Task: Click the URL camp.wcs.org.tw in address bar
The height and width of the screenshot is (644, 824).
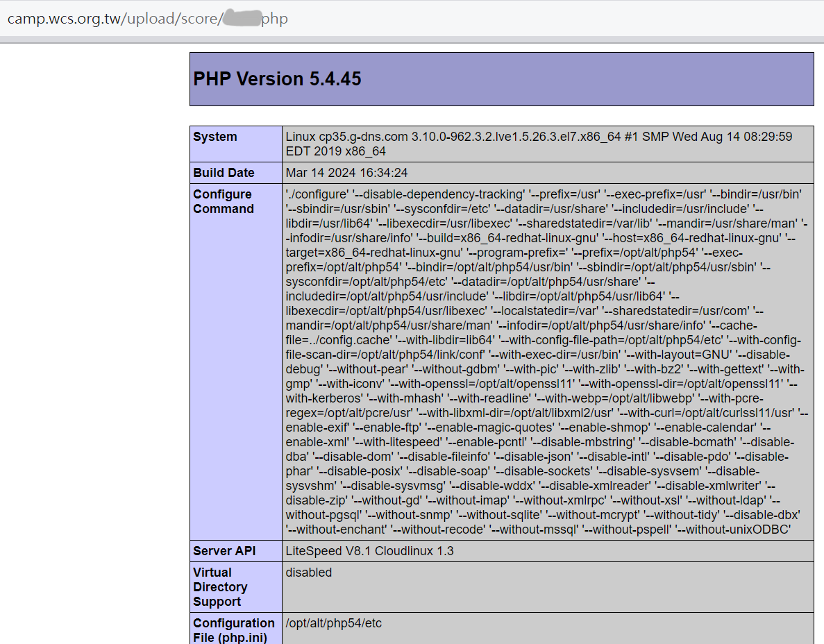Action: click(147, 18)
